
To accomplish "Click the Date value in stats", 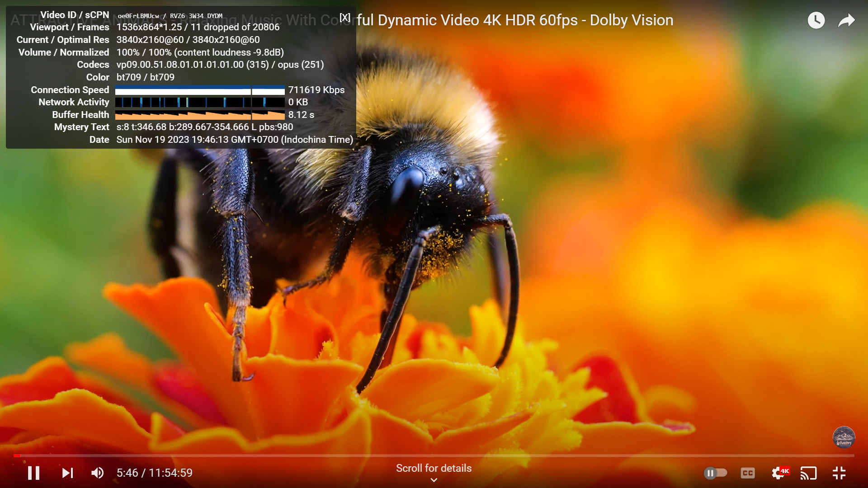I will 235,140.
